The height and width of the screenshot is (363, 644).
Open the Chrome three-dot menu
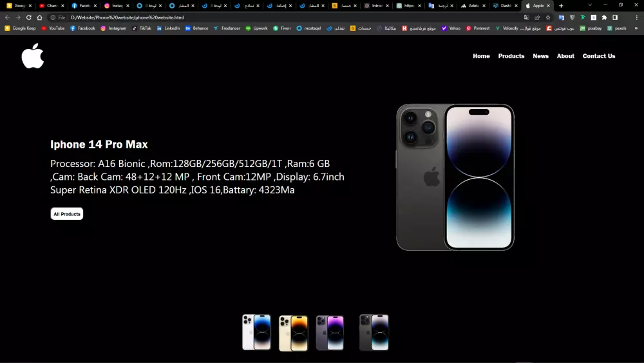tap(637, 17)
